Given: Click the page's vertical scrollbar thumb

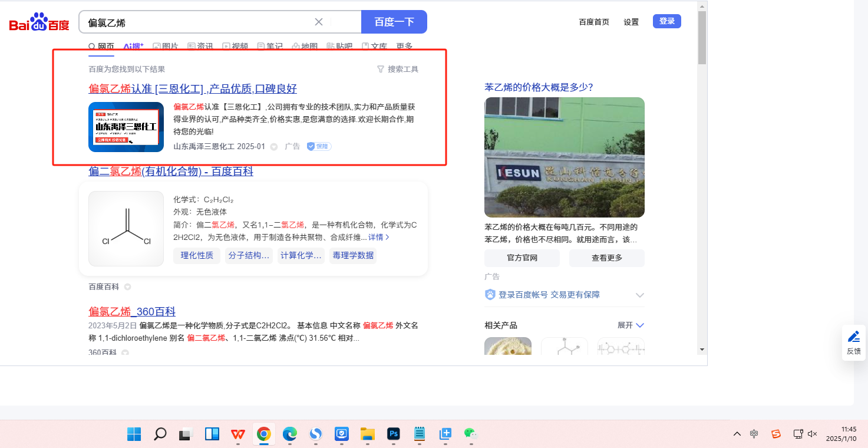Looking at the screenshot, I should click(x=701, y=37).
